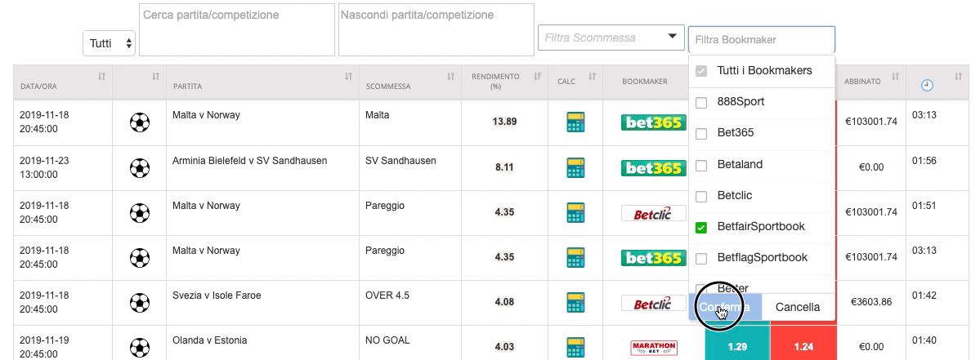Focus the Cerca partita/competizione search field
Image resolution: width=980 pixels, height=360 pixels.
(237, 30)
